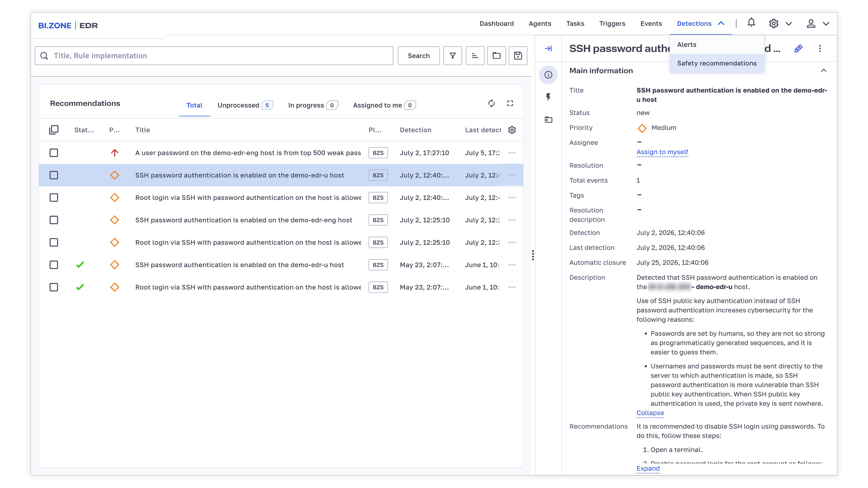Open the Dashboard page

[496, 24]
